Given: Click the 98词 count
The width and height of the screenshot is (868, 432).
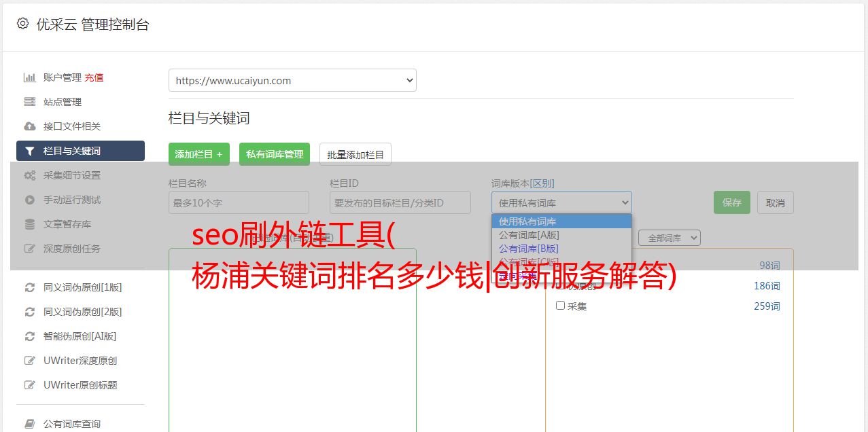Looking at the screenshot, I should coord(769,266).
